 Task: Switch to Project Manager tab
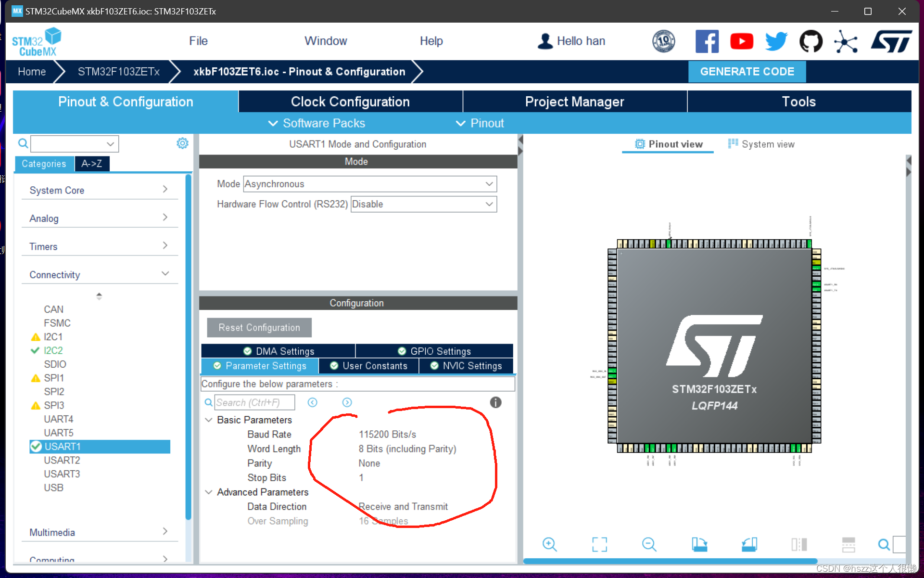point(575,102)
